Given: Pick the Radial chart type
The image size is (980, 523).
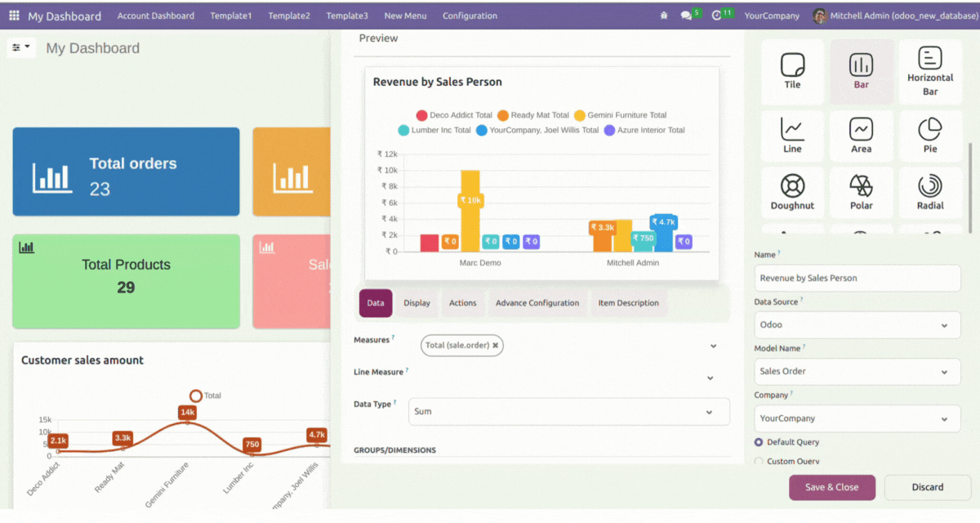Looking at the screenshot, I should pos(930,192).
